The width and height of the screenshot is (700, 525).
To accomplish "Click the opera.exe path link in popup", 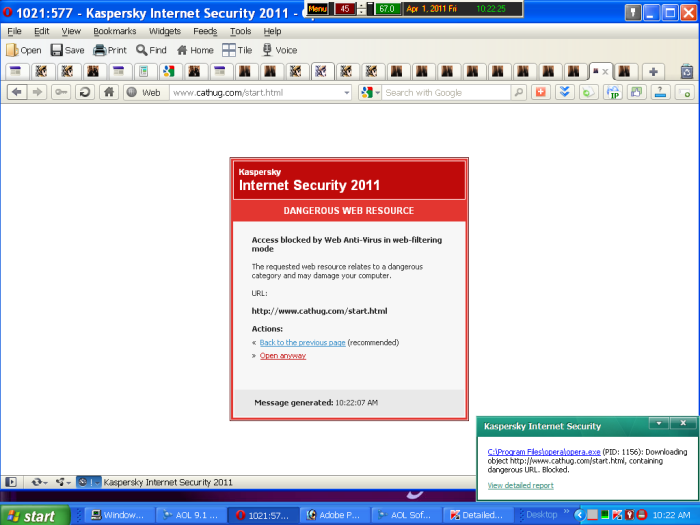I will [544, 452].
